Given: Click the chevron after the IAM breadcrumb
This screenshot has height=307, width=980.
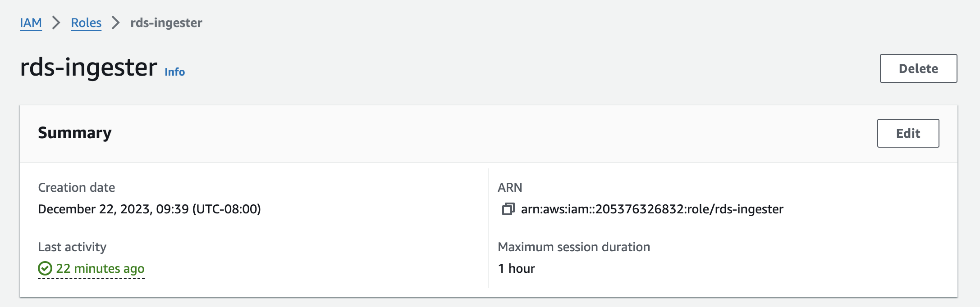Looking at the screenshot, I should tap(56, 23).
